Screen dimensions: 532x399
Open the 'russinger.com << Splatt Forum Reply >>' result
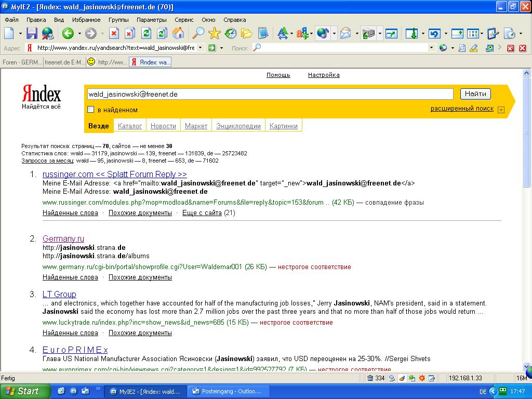click(x=115, y=174)
